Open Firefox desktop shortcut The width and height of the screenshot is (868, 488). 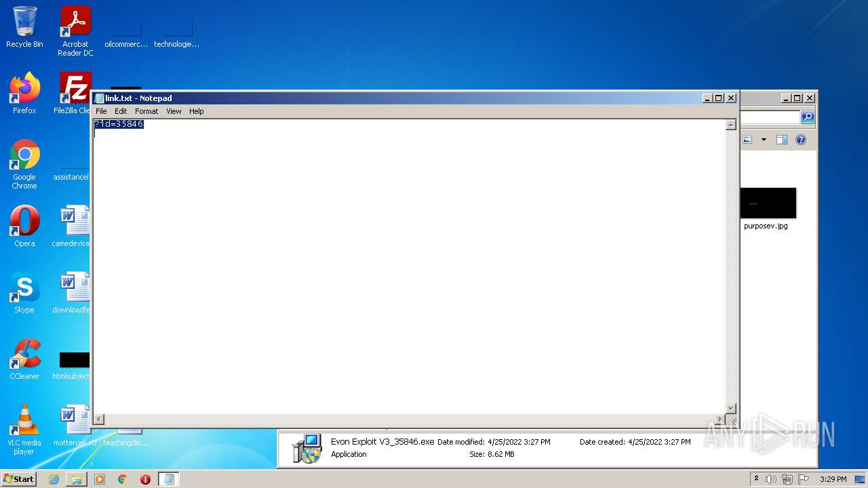(24, 93)
